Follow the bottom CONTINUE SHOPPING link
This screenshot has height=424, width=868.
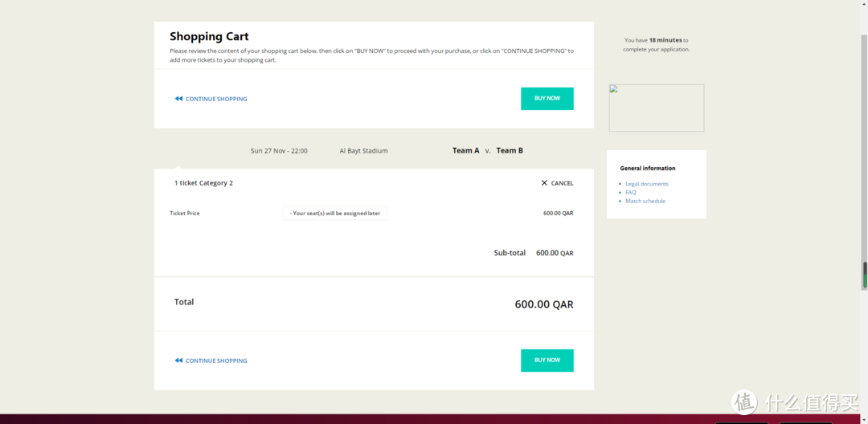216,361
